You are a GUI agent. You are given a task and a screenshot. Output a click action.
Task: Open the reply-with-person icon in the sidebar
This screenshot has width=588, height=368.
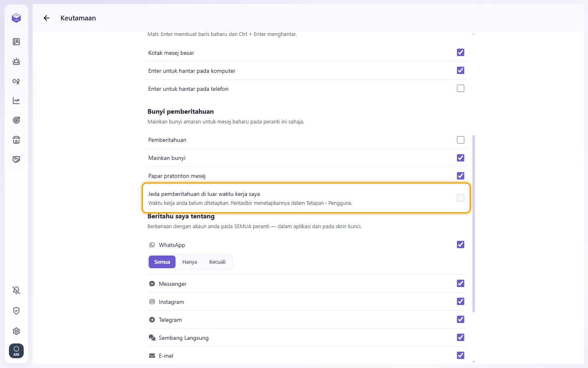16,81
